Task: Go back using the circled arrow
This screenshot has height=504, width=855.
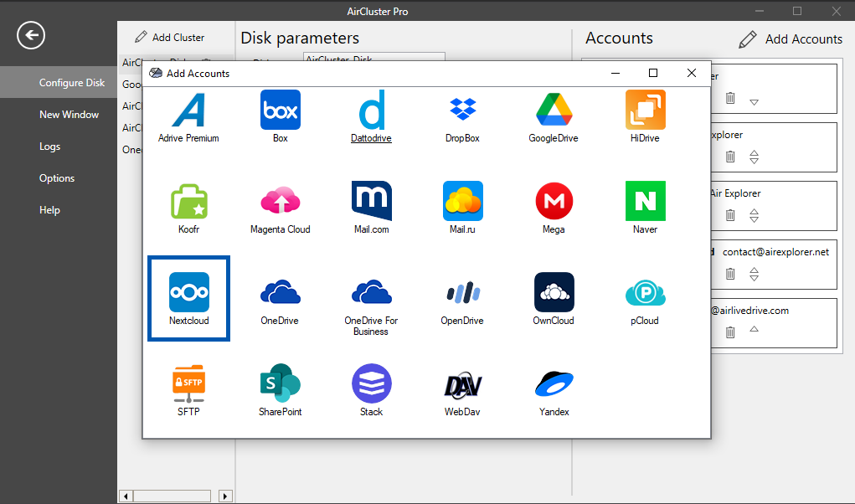Action: [31, 35]
